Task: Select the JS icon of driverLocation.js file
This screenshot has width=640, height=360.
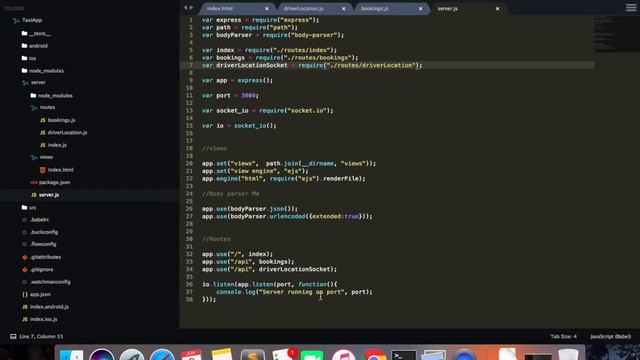Action: pos(42,133)
